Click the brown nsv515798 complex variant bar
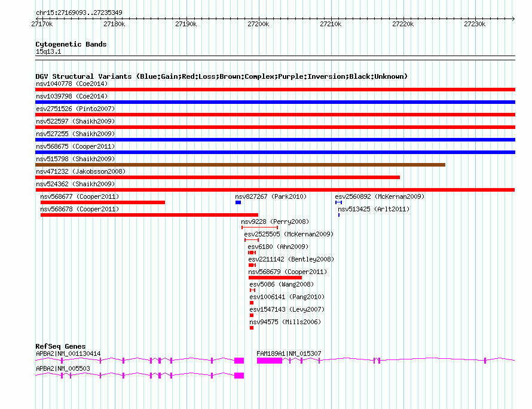This screenshot has height=409, width=532. pyautogui.click(x=240, y=165)
